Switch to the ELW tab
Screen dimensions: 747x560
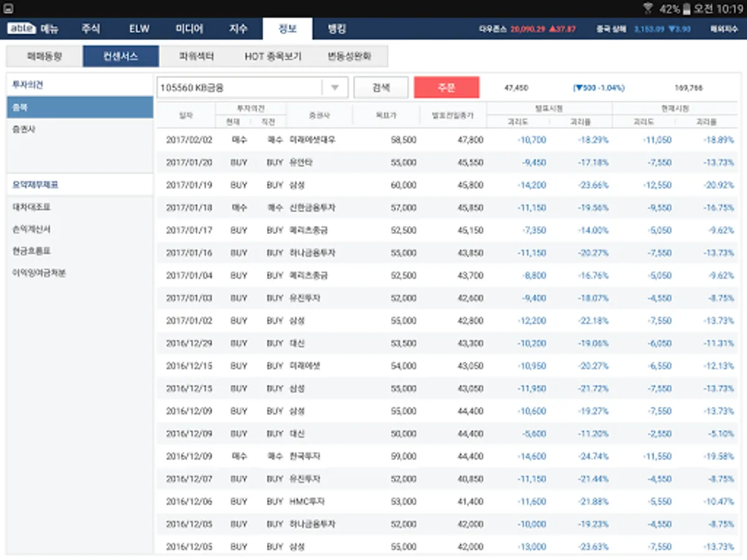pyautogui.click(x=139, y=29)
